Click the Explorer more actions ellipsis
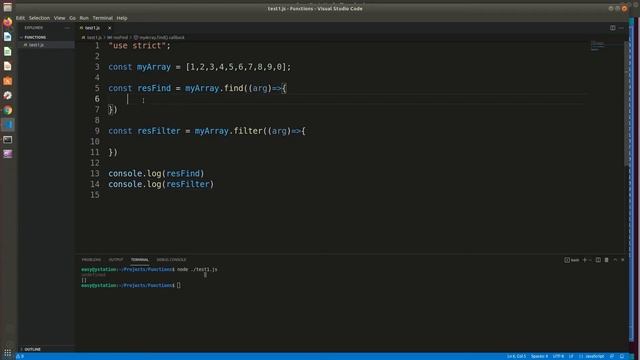 click(x=67, y=28)
